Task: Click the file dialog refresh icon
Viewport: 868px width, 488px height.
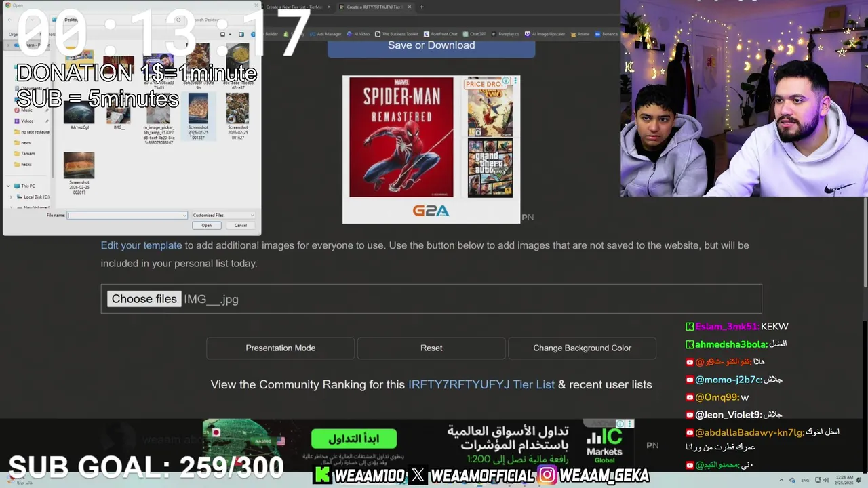Action: [178, 20]
